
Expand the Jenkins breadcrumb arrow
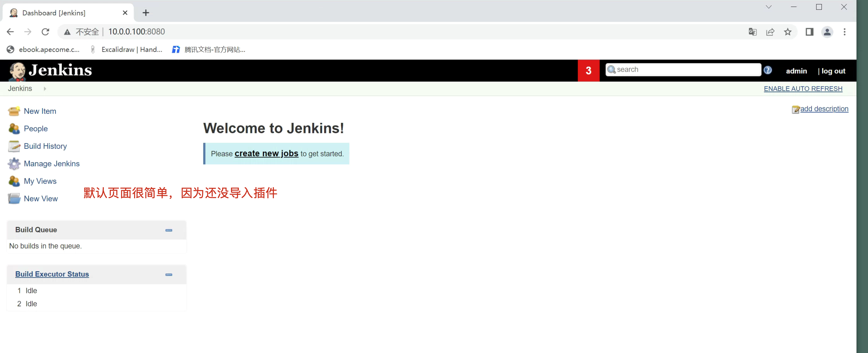click(x=45, y=89)
